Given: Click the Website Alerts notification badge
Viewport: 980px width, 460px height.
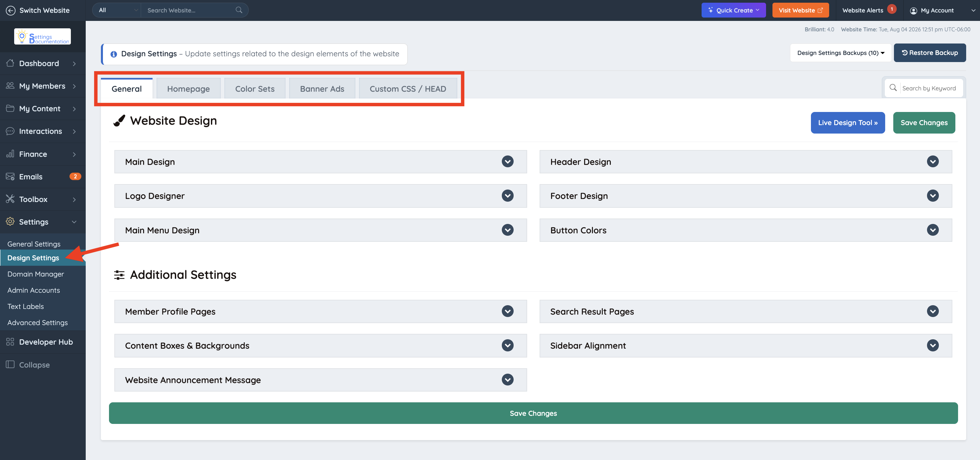Looking at the screenshot, I should (x=892, y=9).
